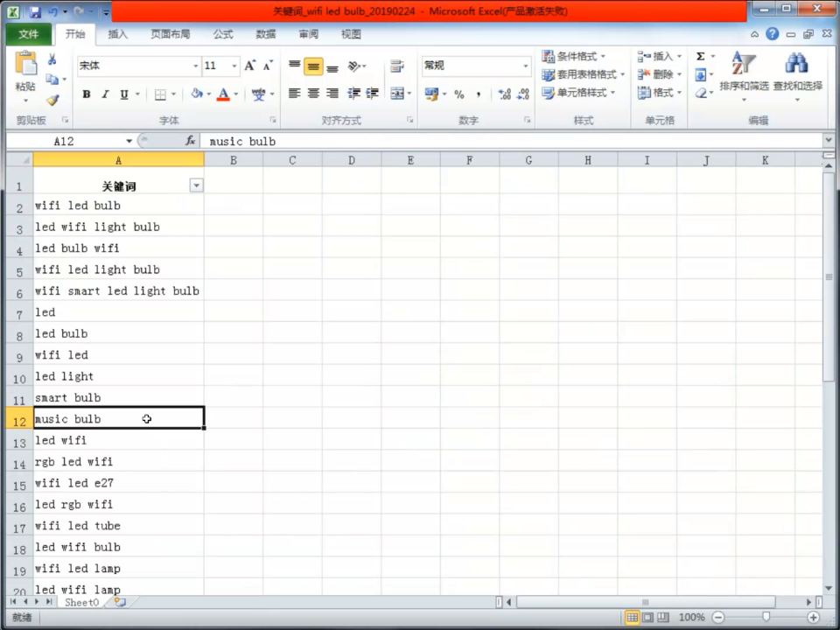
Task: Toggle middle vertical alignment button
Action: point(313,66)
